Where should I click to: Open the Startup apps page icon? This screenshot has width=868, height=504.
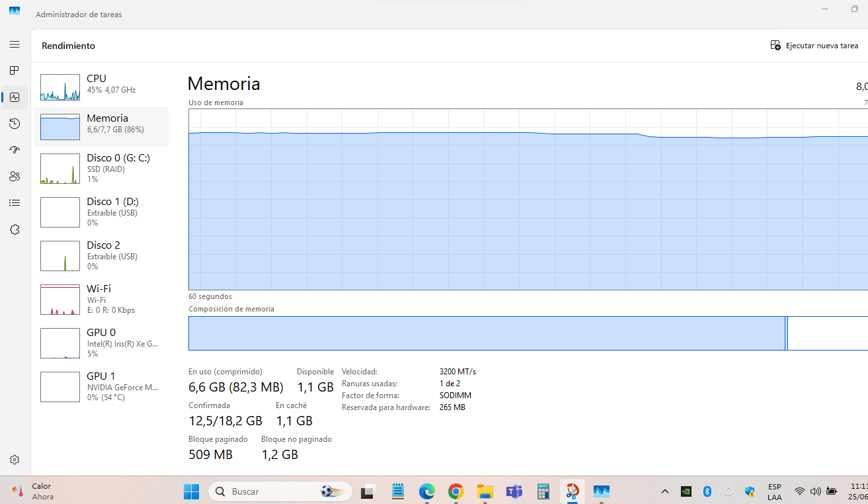click(15, 150)
